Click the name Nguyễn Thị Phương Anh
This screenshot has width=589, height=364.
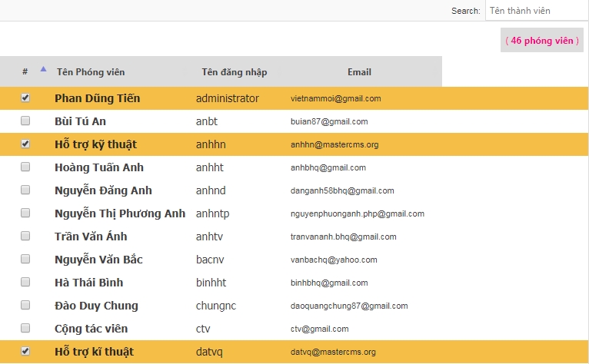[120, 213]
